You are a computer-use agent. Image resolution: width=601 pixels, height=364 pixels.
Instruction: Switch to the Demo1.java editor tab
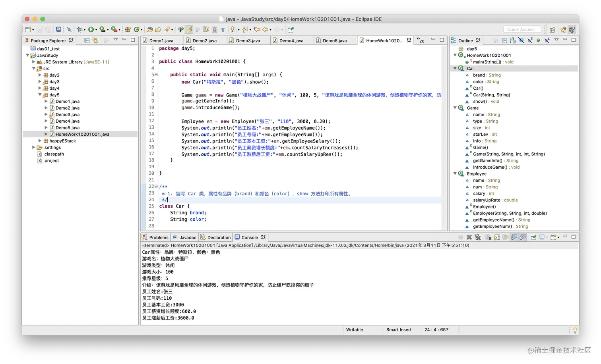tap(161, 40)
